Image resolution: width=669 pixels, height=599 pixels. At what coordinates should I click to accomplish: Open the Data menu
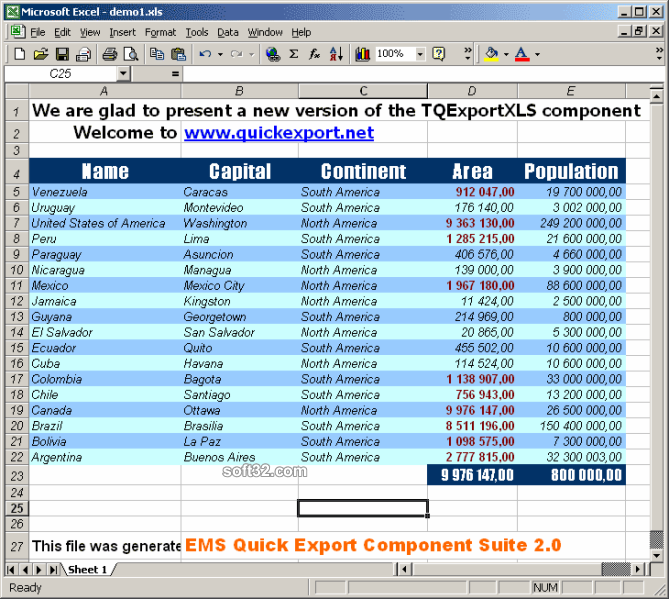point(228,32)
